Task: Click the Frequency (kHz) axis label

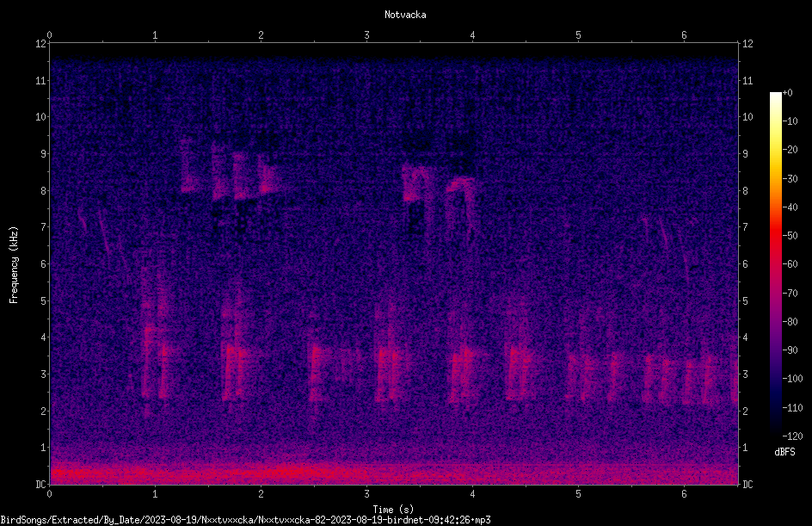Action: coord(14,265)
